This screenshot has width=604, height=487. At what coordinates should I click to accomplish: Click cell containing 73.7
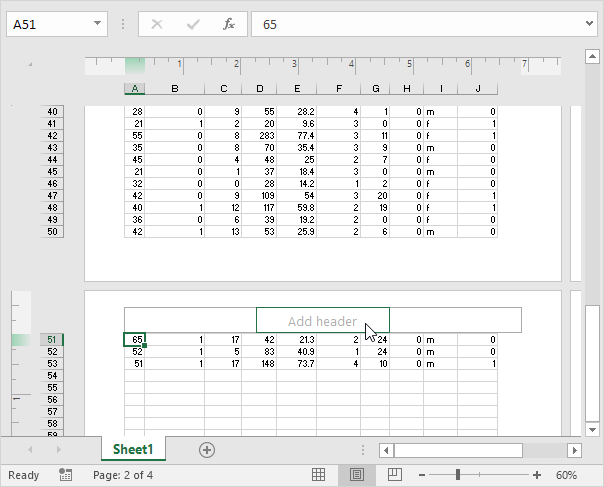[x=297, y=363]
